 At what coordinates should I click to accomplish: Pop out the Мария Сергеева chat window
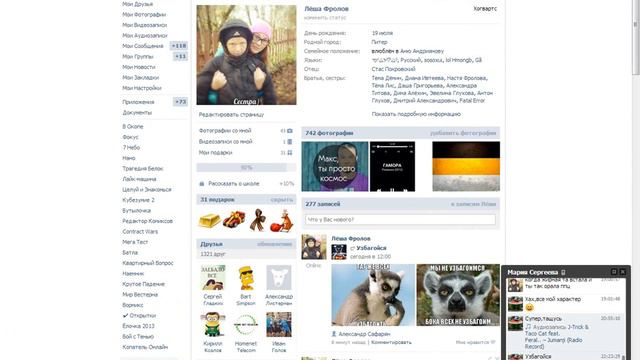click(x=614, y=272)
